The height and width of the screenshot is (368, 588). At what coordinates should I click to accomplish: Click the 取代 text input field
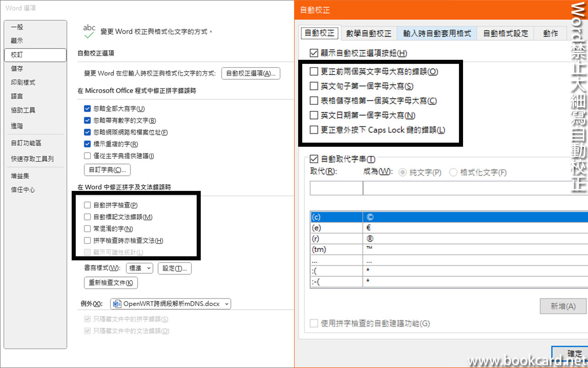336,189
